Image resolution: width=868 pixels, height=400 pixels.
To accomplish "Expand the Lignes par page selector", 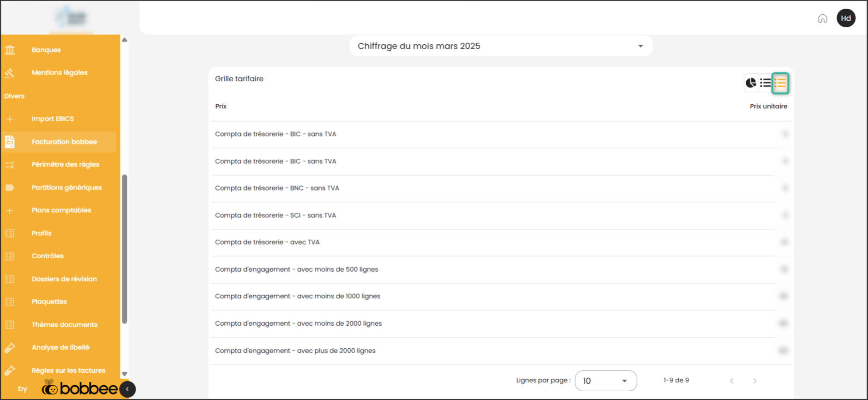I will 605,381.
